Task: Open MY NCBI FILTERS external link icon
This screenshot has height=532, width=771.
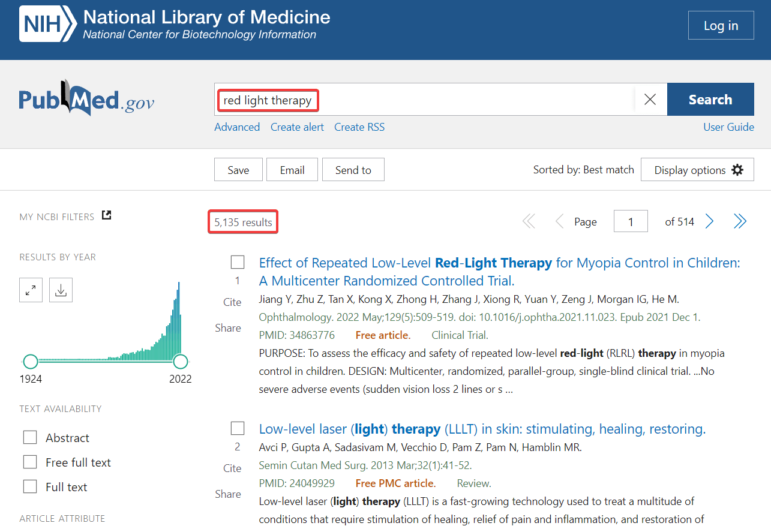Action: coord(106,215)
